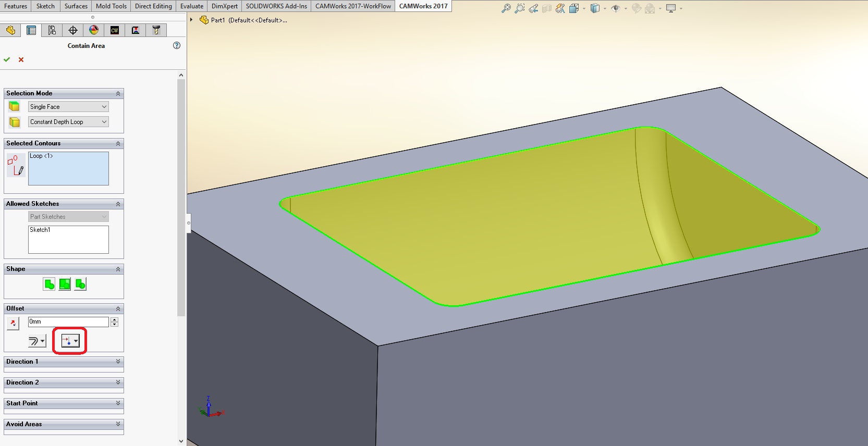
Task: Switch to the Direct Editing tab
Action: [153, 6]
